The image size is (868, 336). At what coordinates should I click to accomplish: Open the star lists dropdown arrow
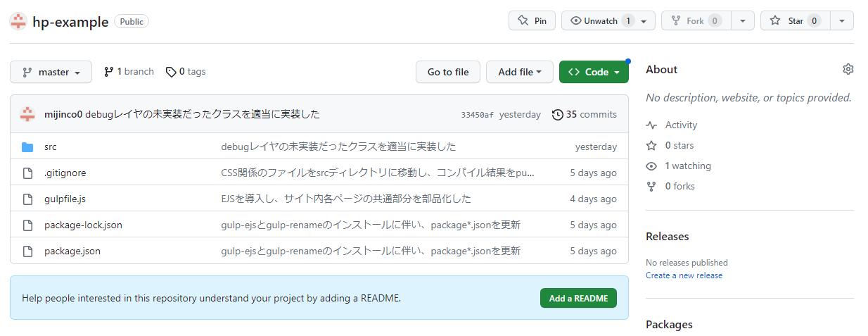pos(842,21)
